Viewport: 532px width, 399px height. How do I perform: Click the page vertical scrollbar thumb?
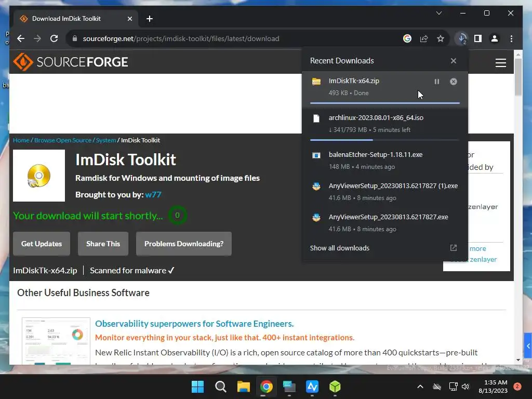(x=518, y=77)
